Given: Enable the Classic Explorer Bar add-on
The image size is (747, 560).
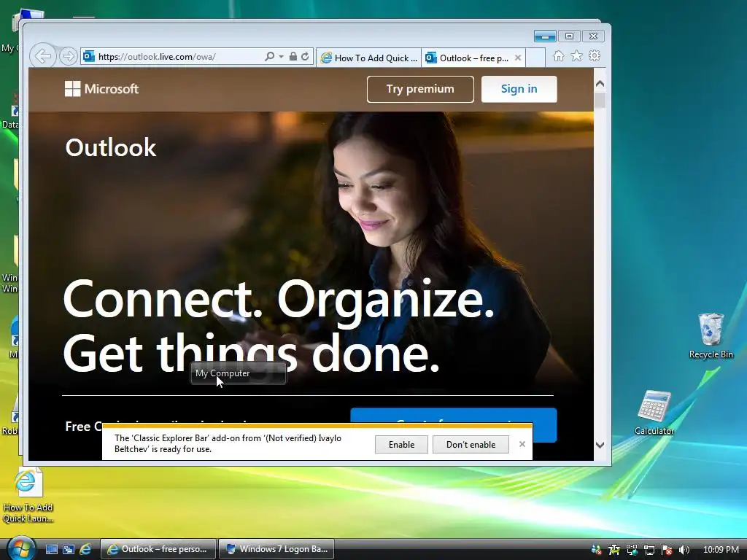Looking at the screenshot, I should (x=401, y=445).
